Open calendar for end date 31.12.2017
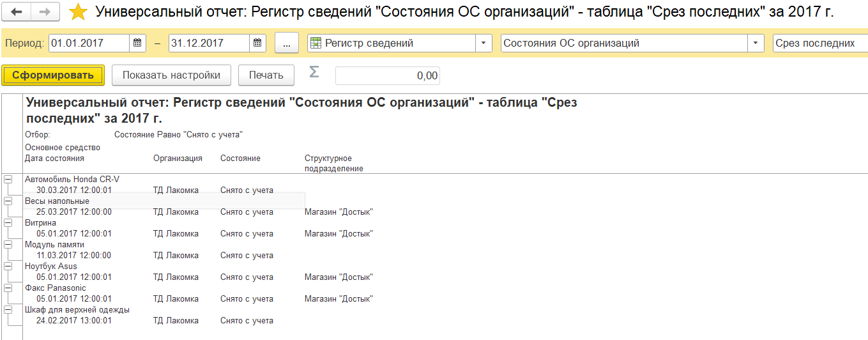 click(x=257, y=43)
